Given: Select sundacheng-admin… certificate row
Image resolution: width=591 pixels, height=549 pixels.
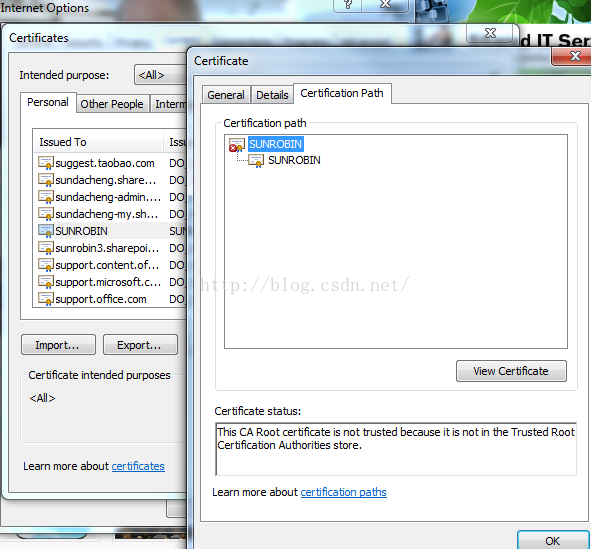Looking at the screenshot, I should coord(111,197).
